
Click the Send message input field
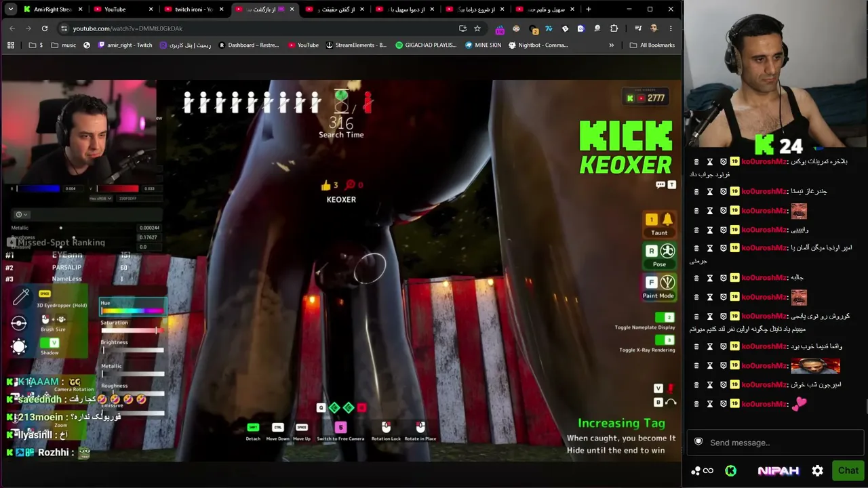point(776,443)
